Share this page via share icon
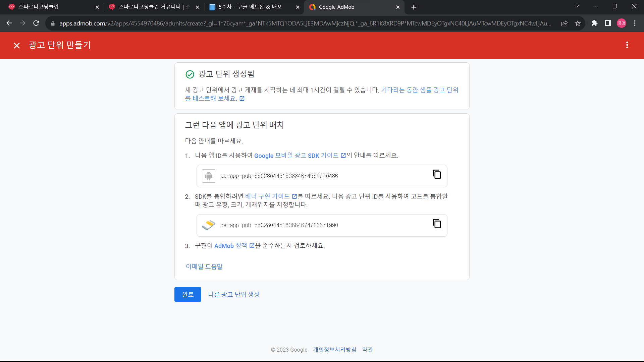 (x=564, y=23)
